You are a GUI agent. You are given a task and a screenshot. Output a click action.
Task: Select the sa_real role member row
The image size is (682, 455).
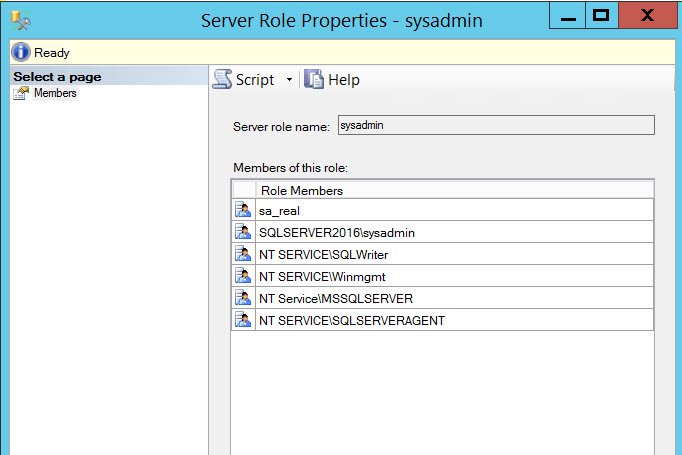[x=443, y=210]
